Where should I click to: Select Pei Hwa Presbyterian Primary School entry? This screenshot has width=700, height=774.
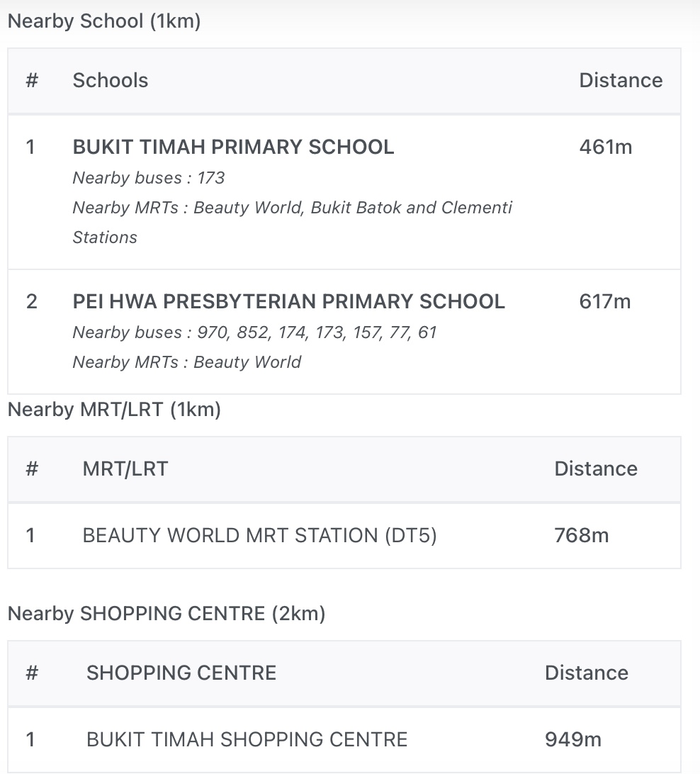click(288, 301)
